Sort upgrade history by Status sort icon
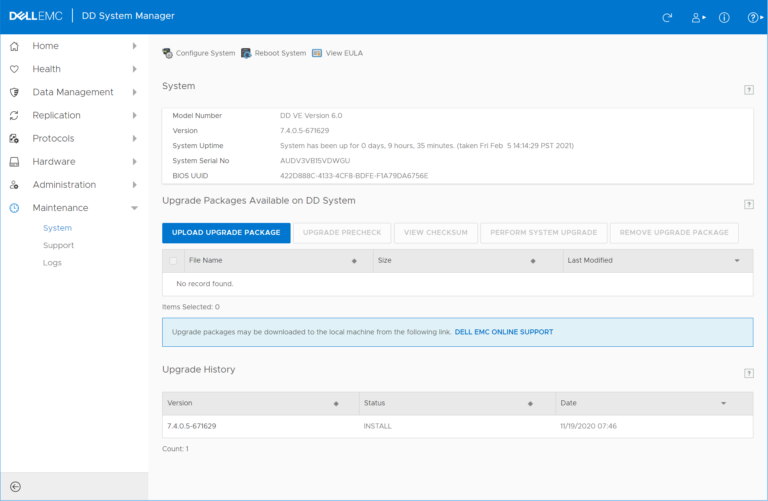This screenshot has width=768, height=501. pyautogui.click(x=530, y=404)
